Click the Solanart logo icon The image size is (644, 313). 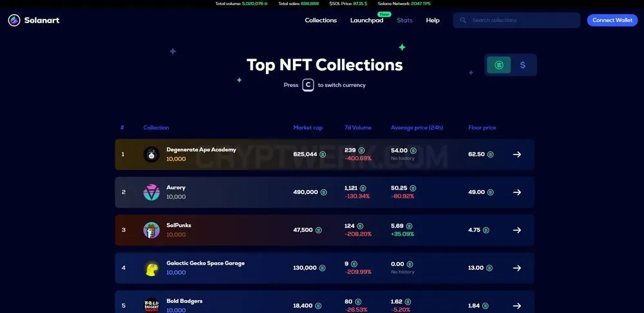14,20
